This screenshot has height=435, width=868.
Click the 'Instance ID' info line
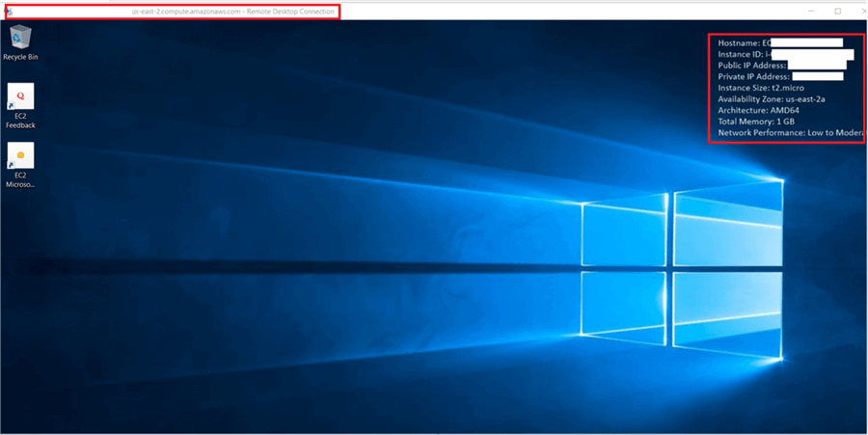tap(786, 54)
